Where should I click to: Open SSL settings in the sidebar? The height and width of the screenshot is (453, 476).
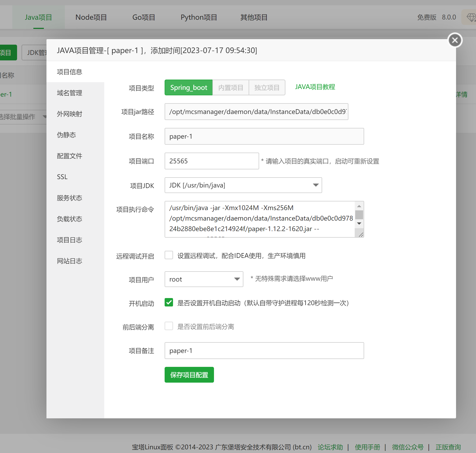[x=75, y=177]
